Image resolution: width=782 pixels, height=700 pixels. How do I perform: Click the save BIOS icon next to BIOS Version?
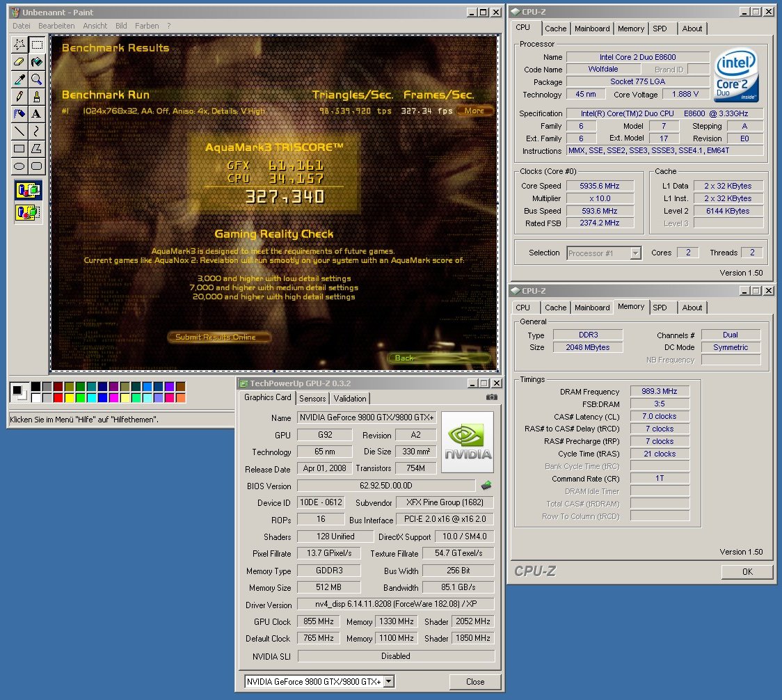point(486,485)
